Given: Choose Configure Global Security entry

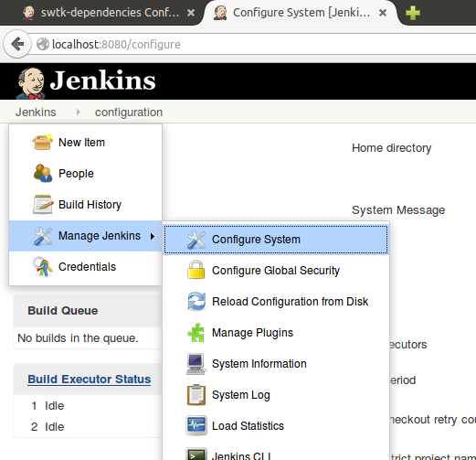Looking at the screenshot, I should coord(276,271).
